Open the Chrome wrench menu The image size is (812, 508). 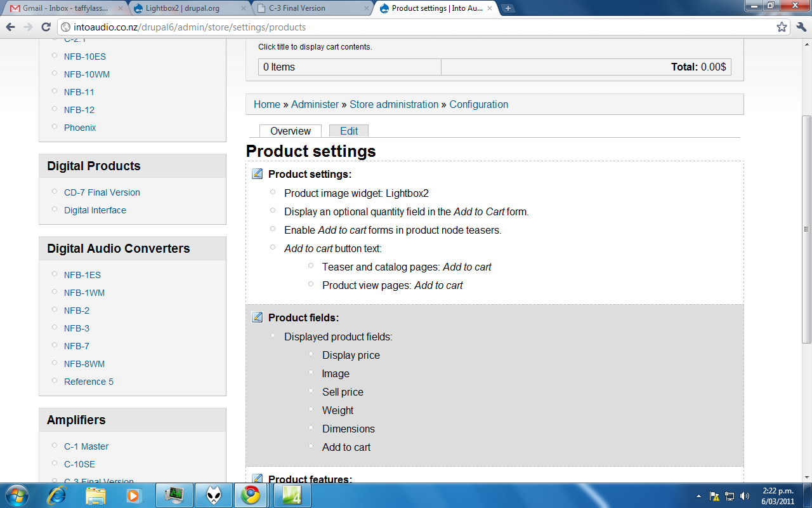click(801, 27)
